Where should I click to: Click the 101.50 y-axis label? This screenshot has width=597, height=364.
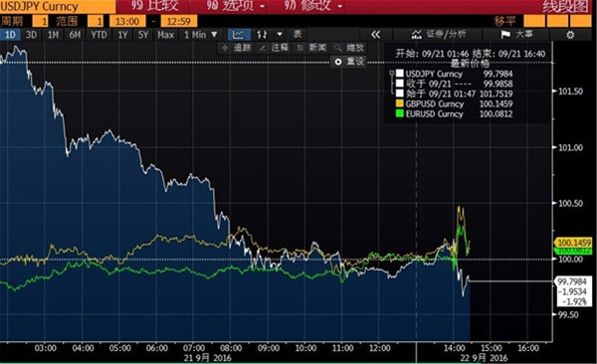570,91
